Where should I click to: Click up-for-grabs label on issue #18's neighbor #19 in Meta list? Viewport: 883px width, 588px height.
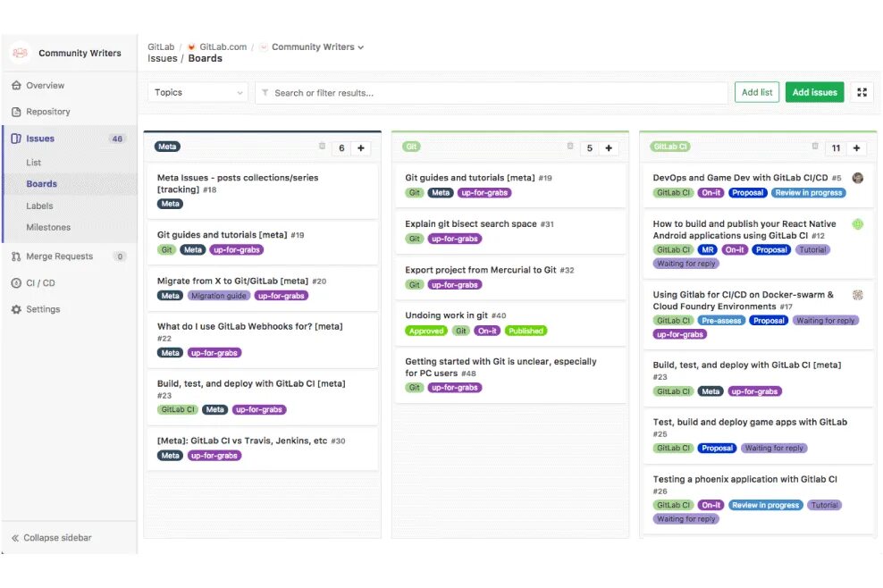point(237,250)
